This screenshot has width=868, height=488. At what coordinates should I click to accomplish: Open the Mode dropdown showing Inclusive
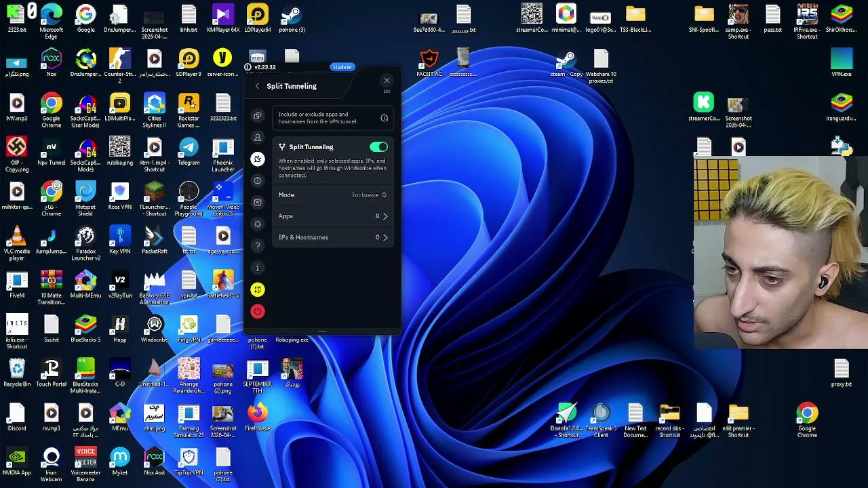[369, 195]
